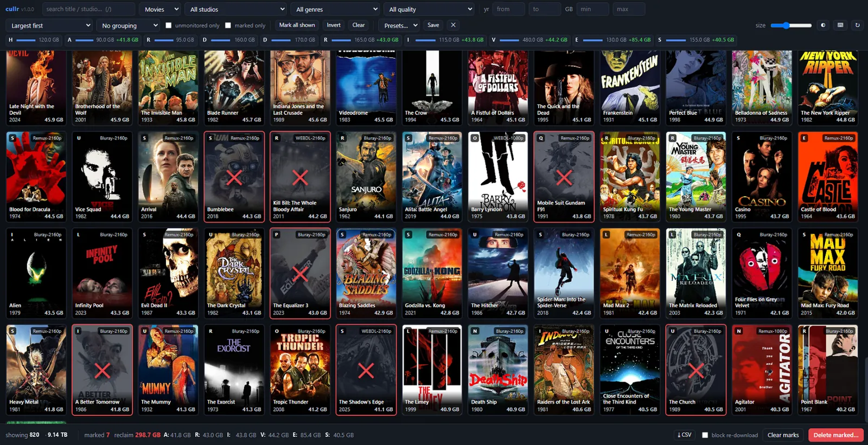The image size is (868, 445).
Task: Open the Presets dropdown
Action: point(400,25)
